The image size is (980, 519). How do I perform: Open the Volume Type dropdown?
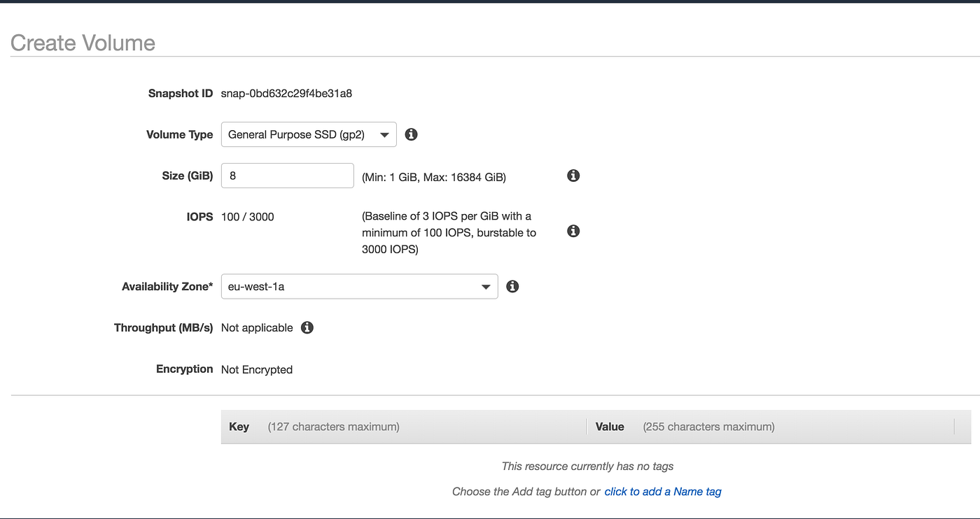[309, 135]
